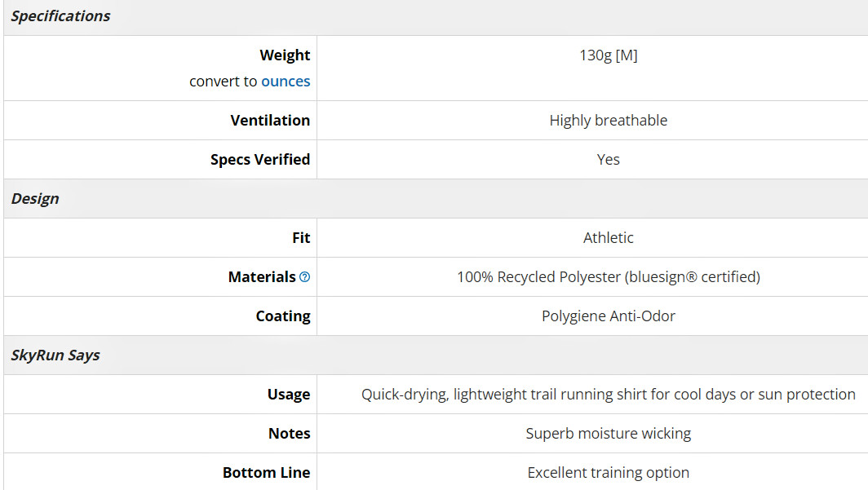868x490 pixels.
Task: Click the Excellent training option text
Action: click(x=609, y=473)
